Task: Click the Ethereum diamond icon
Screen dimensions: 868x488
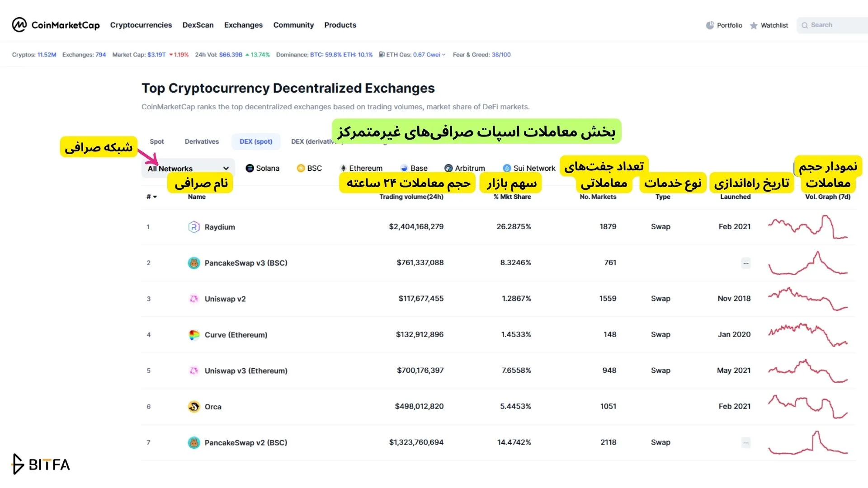Action: click(x=343, y=168)
